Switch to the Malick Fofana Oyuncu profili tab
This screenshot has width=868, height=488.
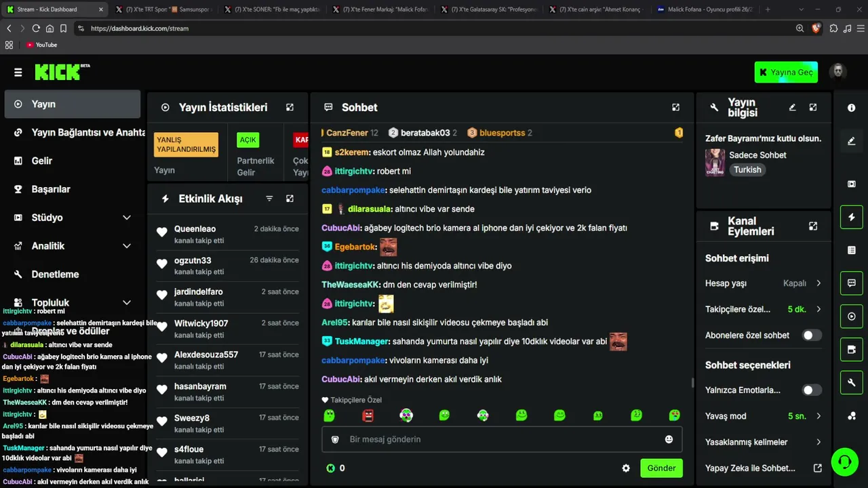click(704, 9)
